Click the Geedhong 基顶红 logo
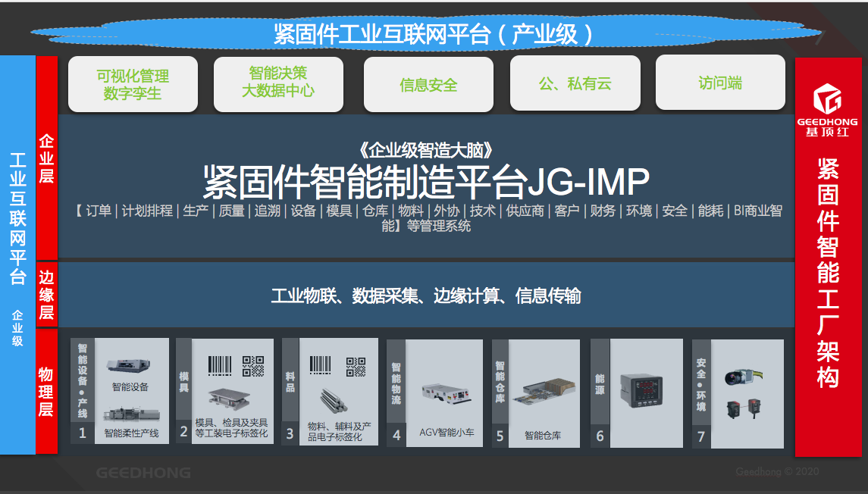The height and width of the screenshot is (494, 868). 827,110
